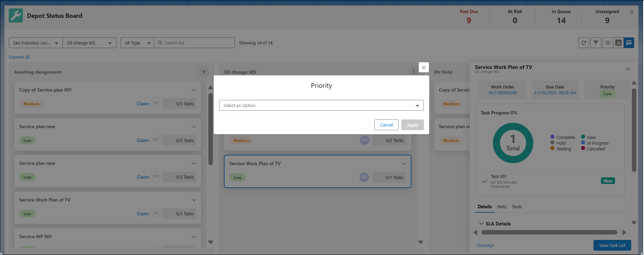Click the Awaiting Assignment column scrollbar
The image size is (644, 255).
pos(210,129)
